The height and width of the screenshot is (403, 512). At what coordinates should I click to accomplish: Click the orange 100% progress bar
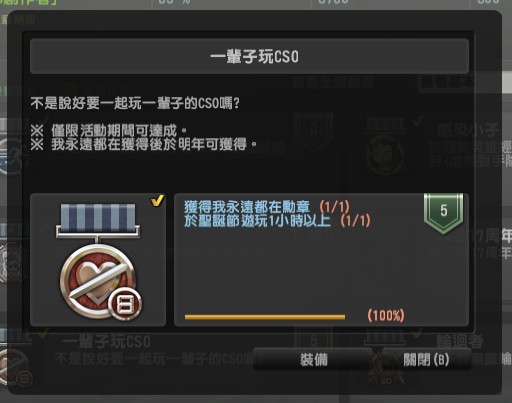pyautogui.click(x=265, y=317)
